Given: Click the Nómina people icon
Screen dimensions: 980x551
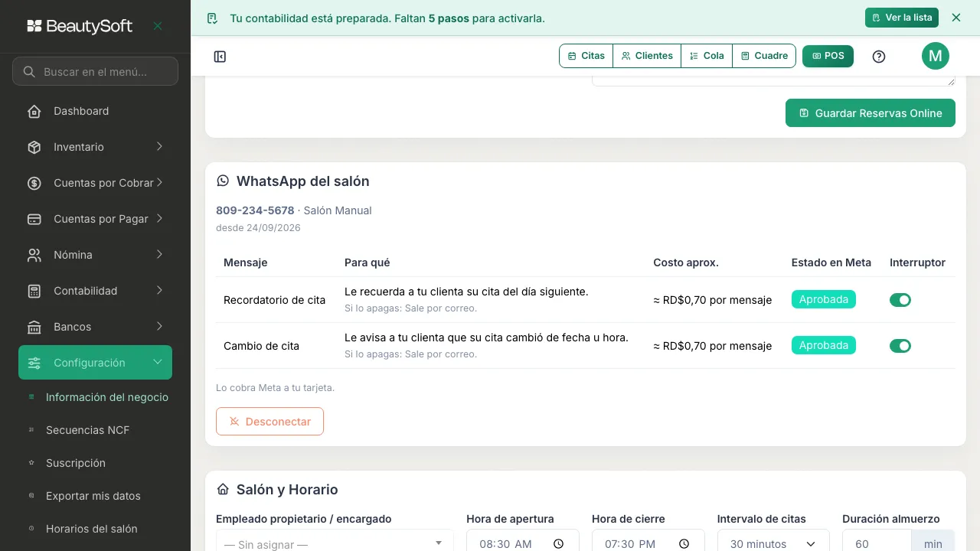Looking at the screenshot, I should coord(34,255).
